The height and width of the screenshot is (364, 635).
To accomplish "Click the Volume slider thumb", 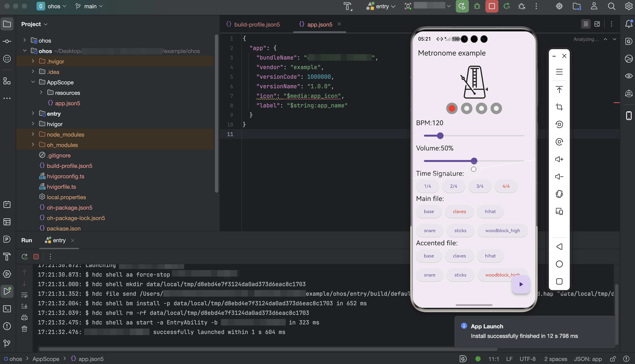I will coord(474,161).
